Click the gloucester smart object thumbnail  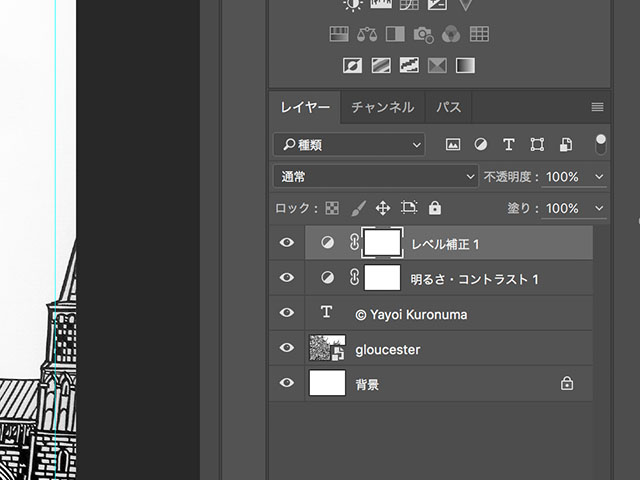(x=327, y=348)
